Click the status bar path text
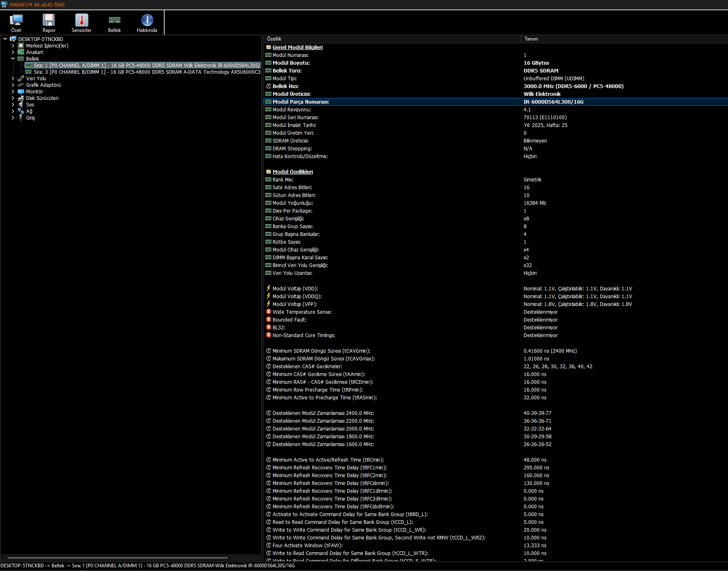The height and width of the screenshot is (571, 728). coord(148,566)
